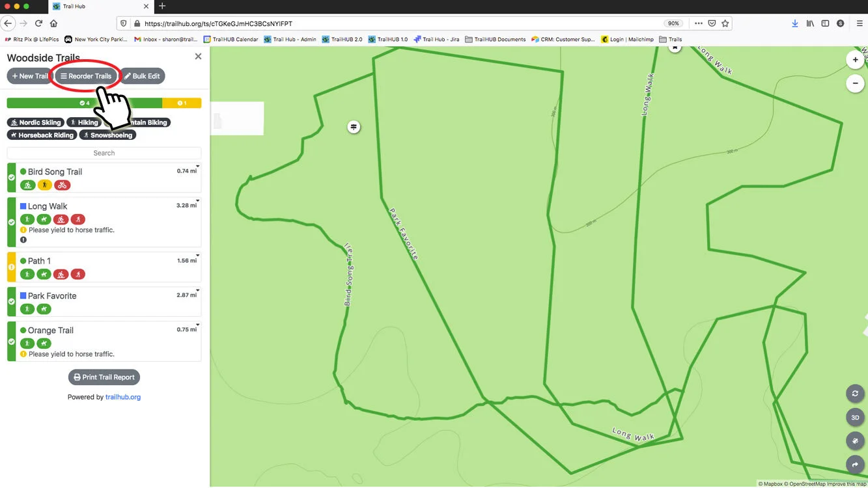Viewport: 868px width, 488px height.
Task: Click Bird Song Trail's yellow hiking icon
Action: point(44,185)
